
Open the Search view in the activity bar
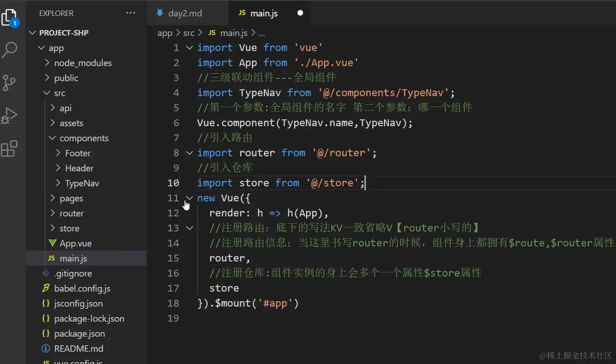(10, 50)
